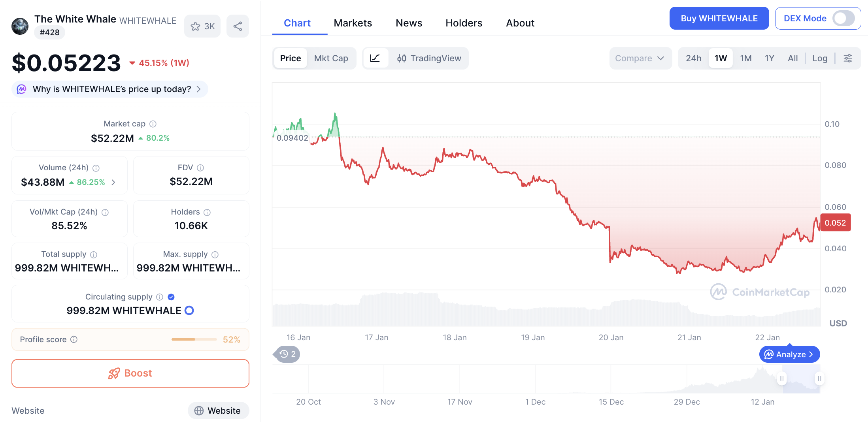
Task: Click the Profile score info icon
Action: [x=74, y=339]
